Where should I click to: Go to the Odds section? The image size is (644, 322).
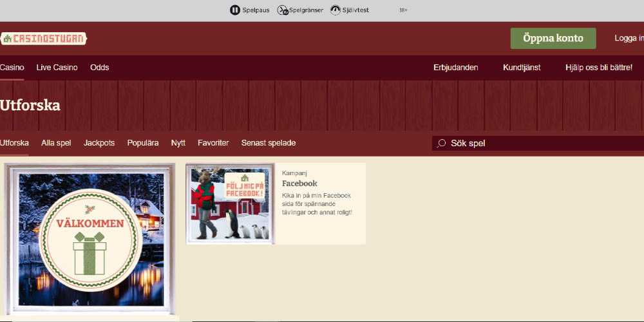[99, 68]
